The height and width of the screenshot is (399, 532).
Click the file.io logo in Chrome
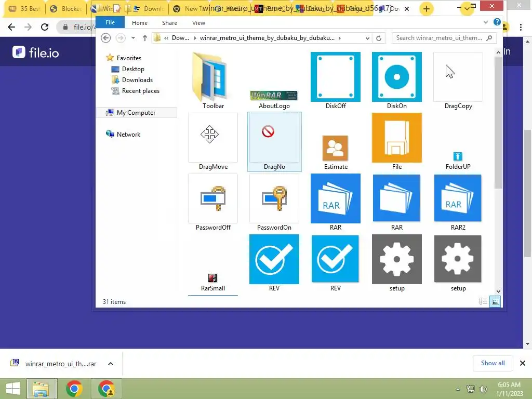(x=36, y=52)
